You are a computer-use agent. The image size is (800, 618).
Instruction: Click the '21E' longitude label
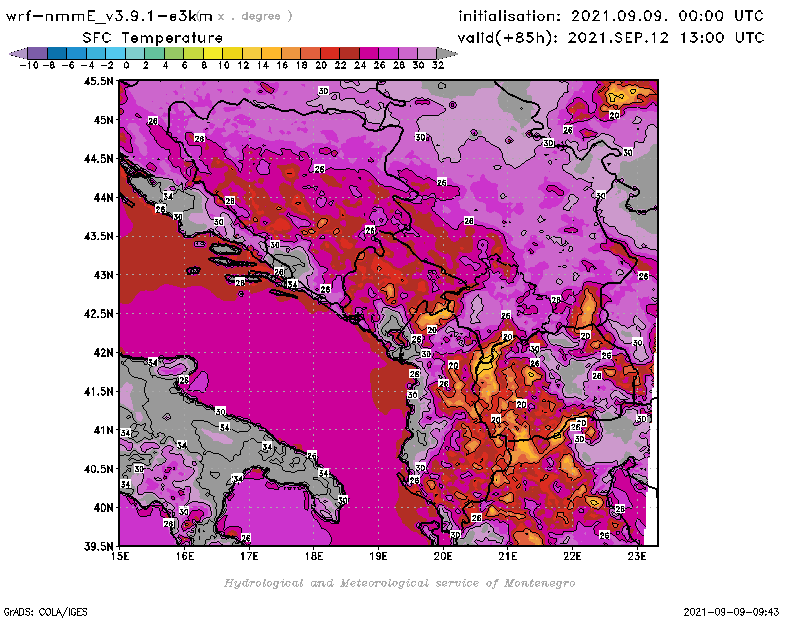pyautogui.click(x=507, y=556)
